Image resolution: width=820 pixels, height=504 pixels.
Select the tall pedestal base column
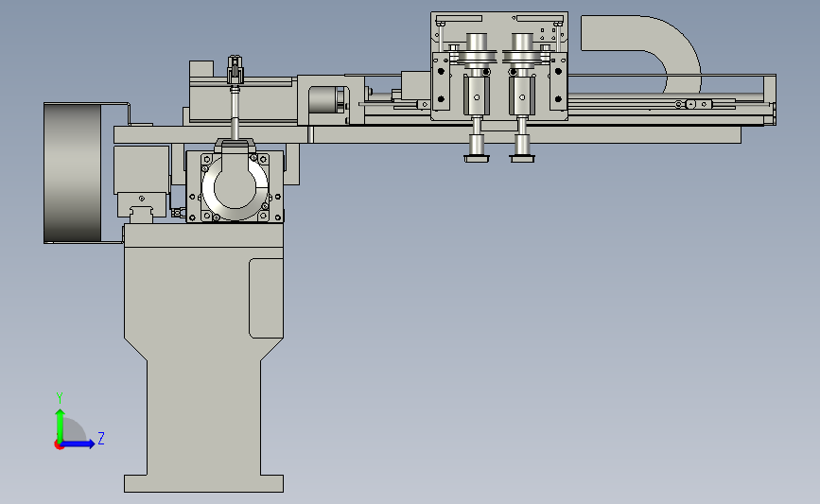(203, 357)
